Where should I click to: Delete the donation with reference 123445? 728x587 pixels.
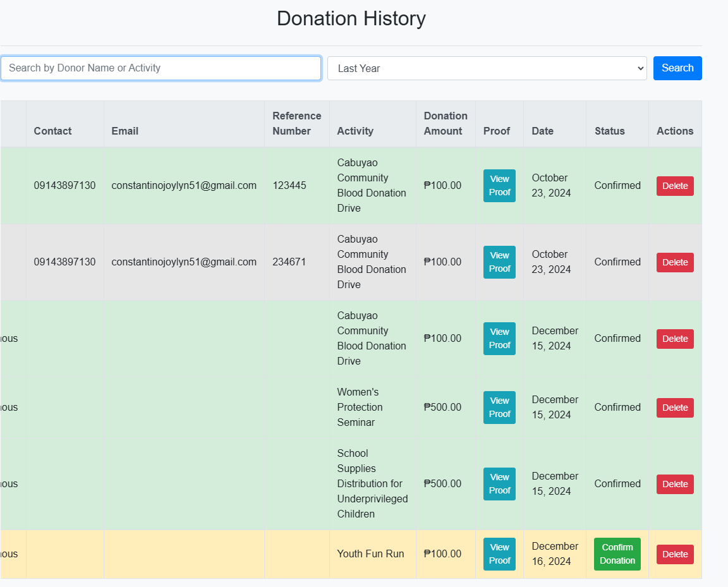[675, 186]
